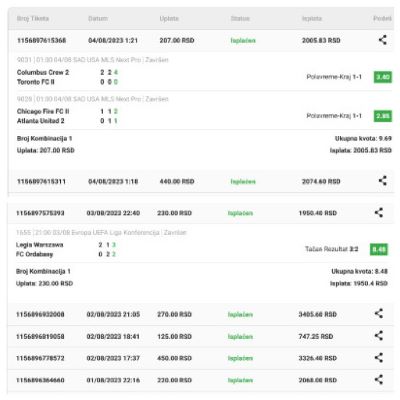This screenshot has height=400, width=400.
Task: Expand the ticket row paying 2074.60 RSD
Action: pos(201,181)
